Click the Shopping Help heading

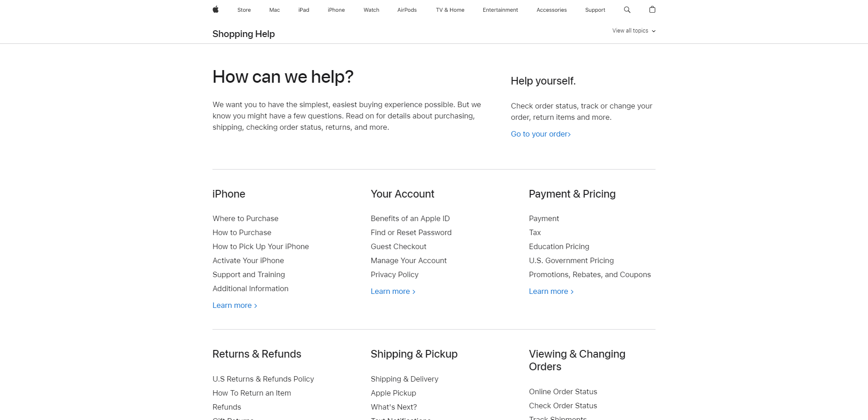pyautogui.click(x=243, y=34)
